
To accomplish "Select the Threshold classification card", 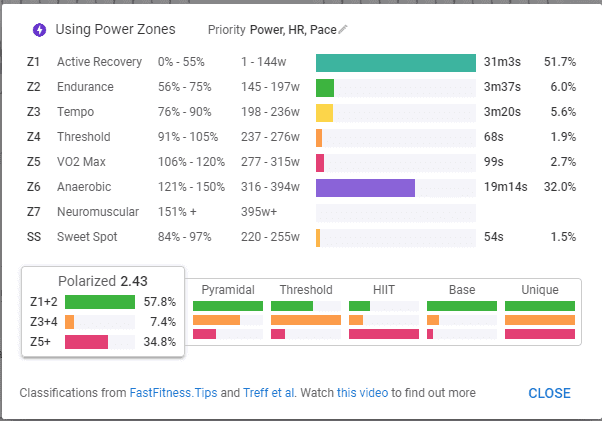I will click(x=305, y=314).
